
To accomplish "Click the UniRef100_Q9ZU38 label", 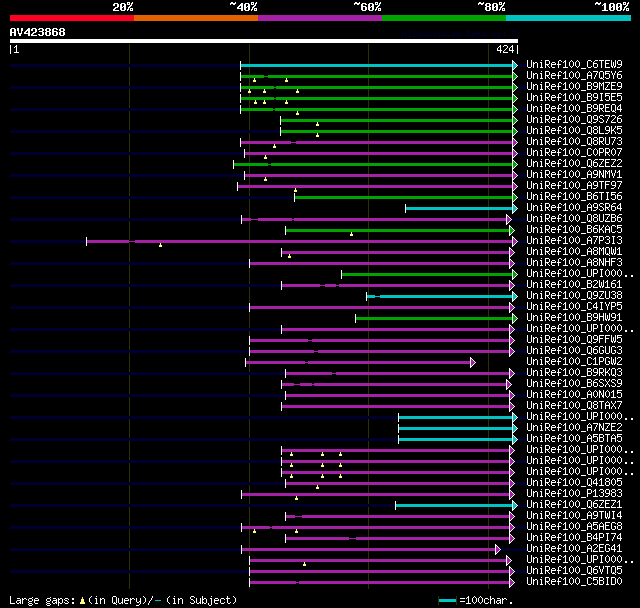I will click(x=574, y=296).
